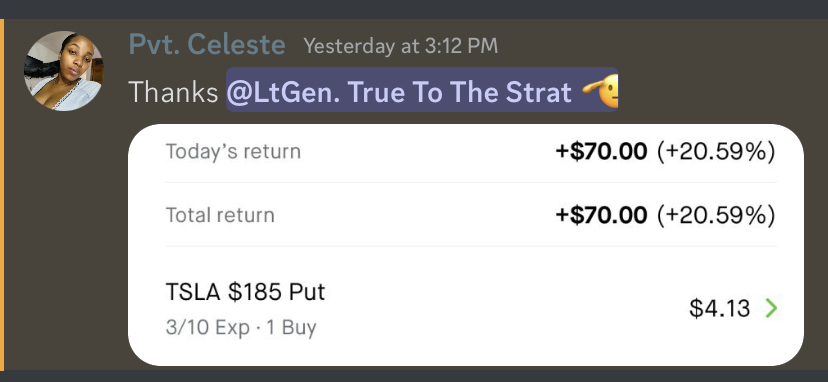This screenshot has width=828, height=382.
Task: Click the Yesterday at 3:12 PM timestamp
Action: (x=400, y=46)
